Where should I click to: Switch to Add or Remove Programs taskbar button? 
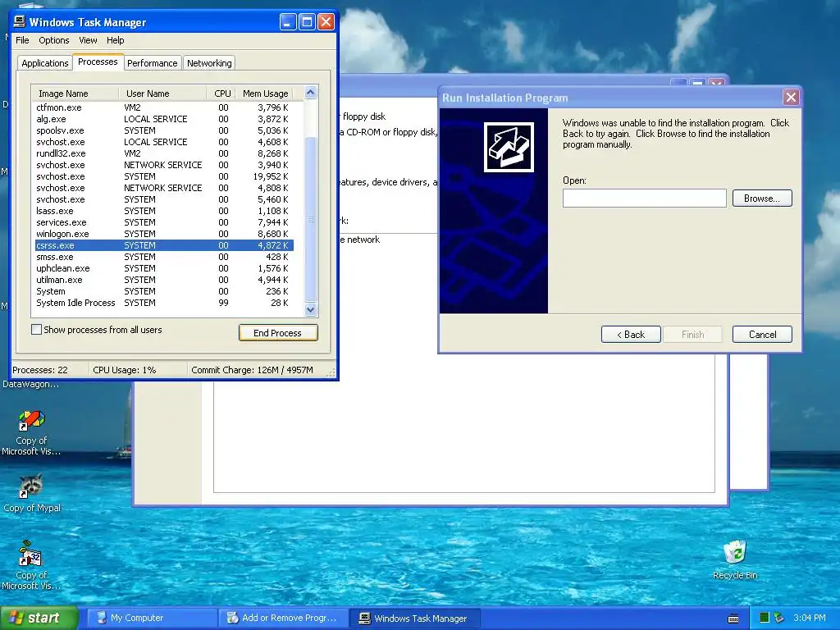[x=283, y=619]
